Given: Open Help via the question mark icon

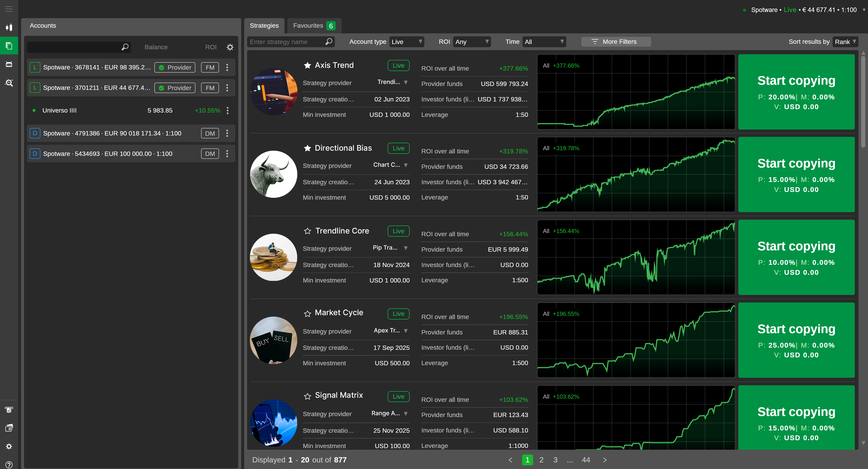Looking at the screenshot, I should tap(9, 465).
